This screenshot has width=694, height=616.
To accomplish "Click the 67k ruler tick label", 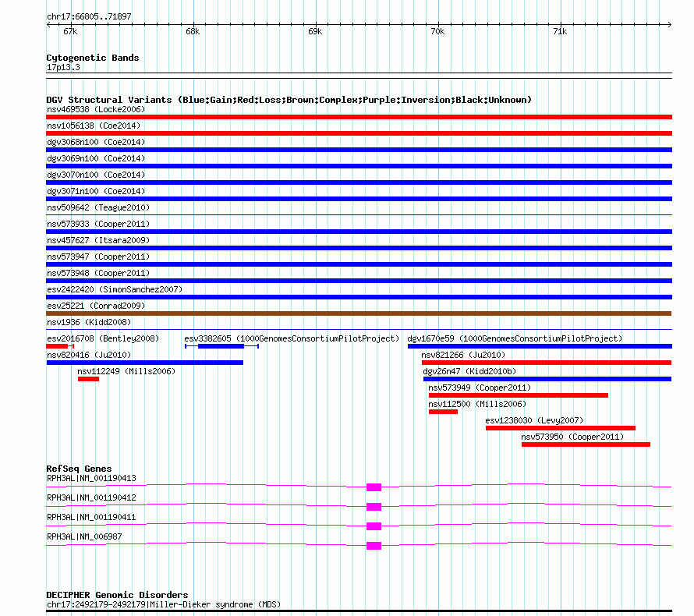I will tap(70, 31).
